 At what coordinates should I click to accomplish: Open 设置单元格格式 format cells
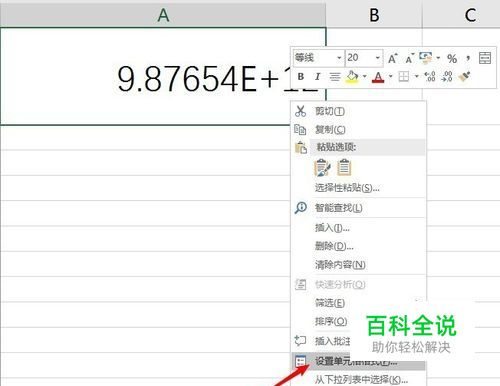point(359,361)
